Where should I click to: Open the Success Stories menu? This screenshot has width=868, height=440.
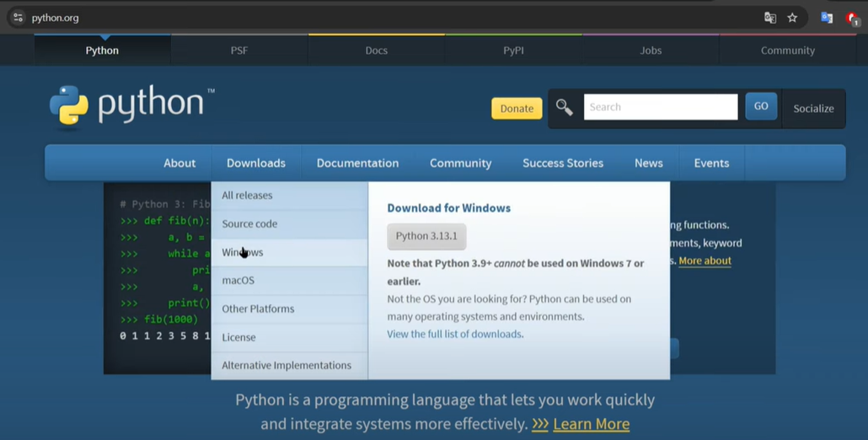[563, 163]
